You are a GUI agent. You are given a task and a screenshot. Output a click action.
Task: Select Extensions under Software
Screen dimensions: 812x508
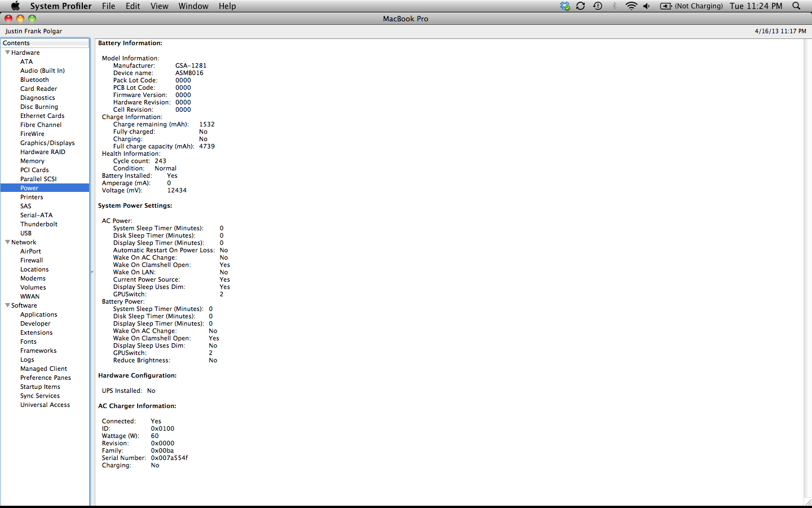pos(37,332)
